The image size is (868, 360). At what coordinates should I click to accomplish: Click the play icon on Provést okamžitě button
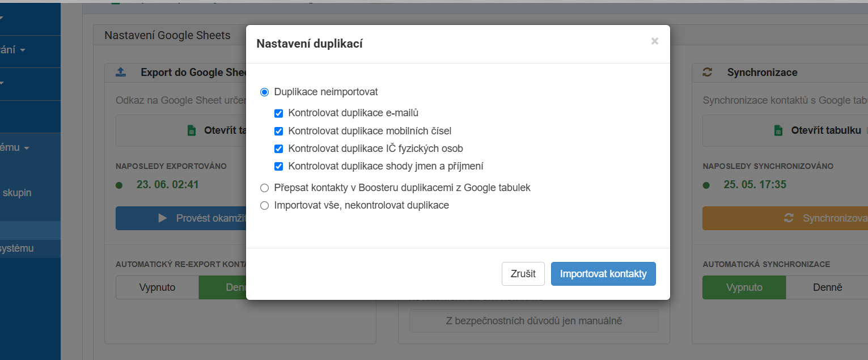163,218
